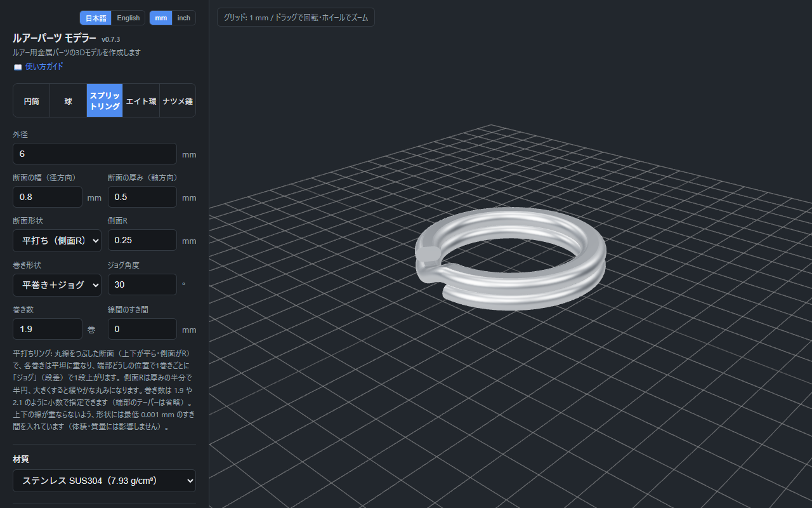Viewport: 812px width, 508px height.
Task: Select the スプリットリング tab
Action: pos(105,101)
